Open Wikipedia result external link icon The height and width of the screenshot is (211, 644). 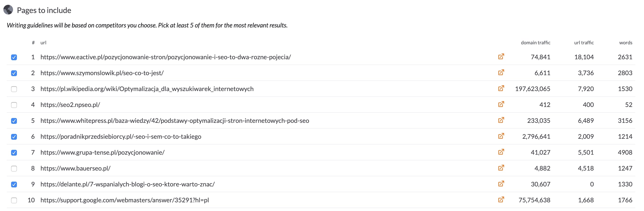(x=501, y=88)
